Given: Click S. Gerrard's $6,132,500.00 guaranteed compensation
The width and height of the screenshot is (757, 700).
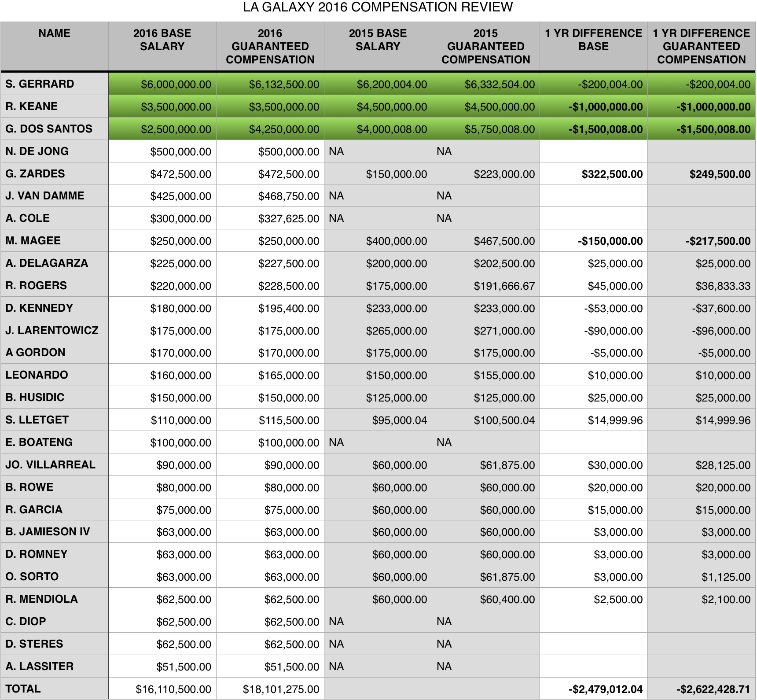Looking at the screenshot, I should [270, 84].
